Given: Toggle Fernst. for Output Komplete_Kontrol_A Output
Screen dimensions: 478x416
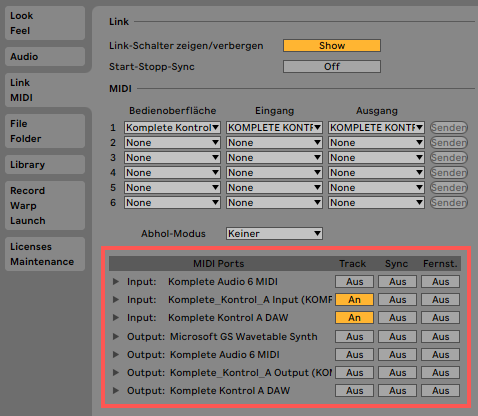Looking at the screenshot, I should point(440,373).
